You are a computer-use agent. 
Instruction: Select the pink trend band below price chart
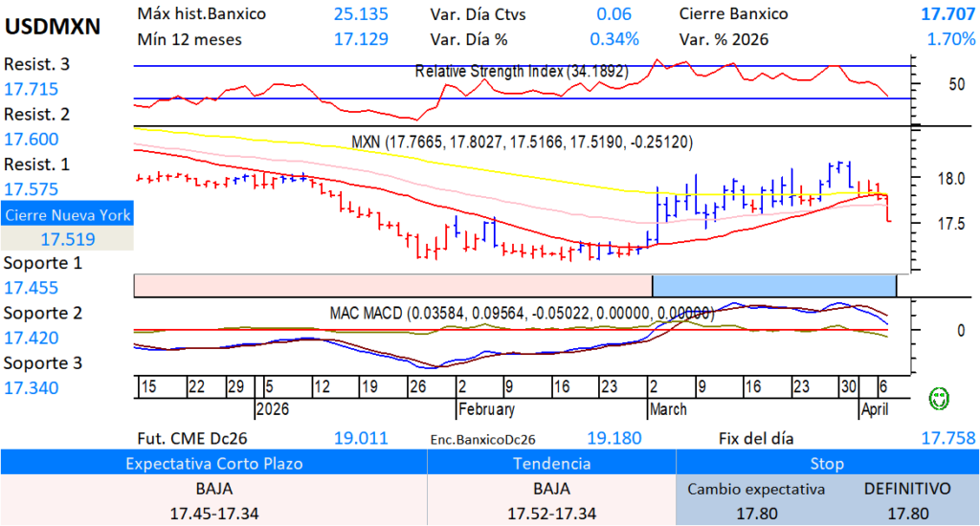pyautogui.click(x=392, y=285)
